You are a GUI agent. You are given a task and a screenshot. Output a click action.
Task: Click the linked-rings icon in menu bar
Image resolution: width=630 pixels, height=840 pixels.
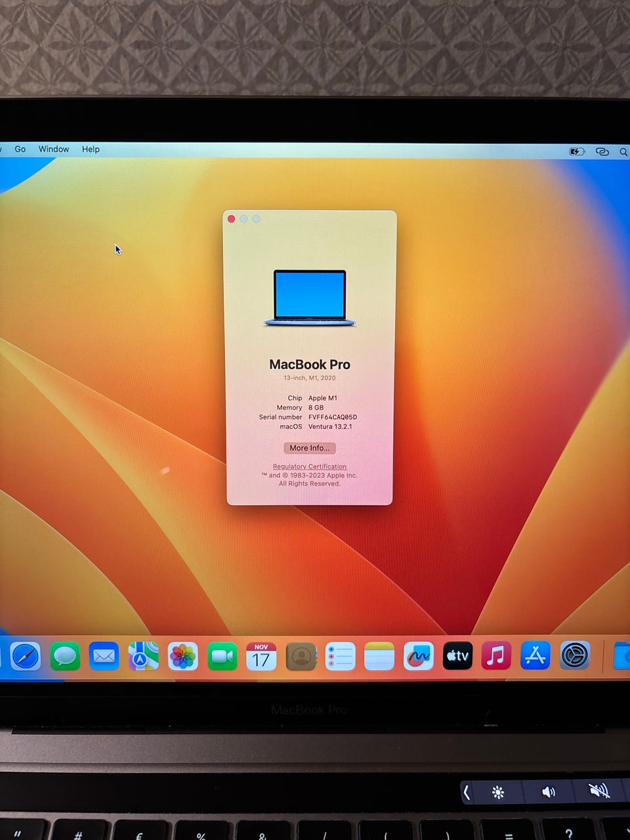click(x=602, y=152)
